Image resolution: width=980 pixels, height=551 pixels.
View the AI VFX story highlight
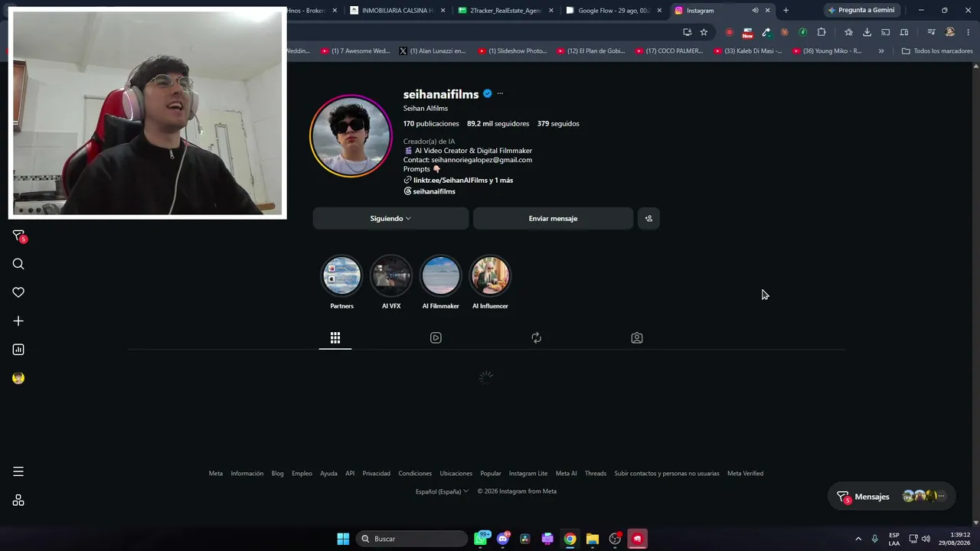391,275
